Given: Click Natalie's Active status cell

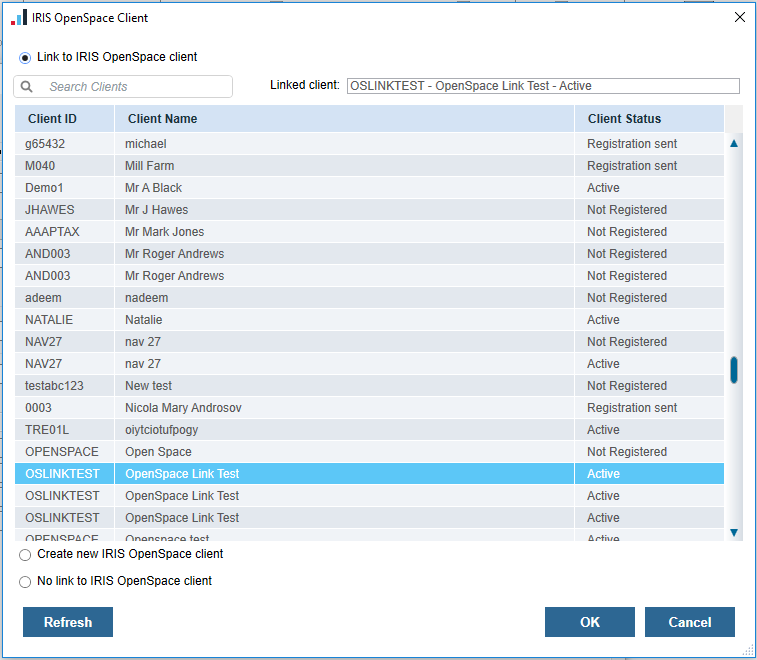Looking at the screenshot, I should (649, 320).
